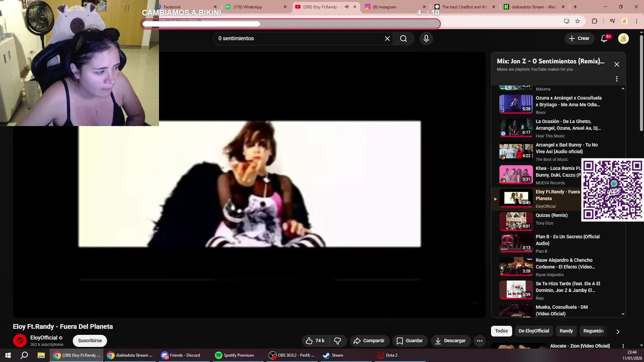Subscribe to EloyOfficial with Suscribirse
Viewport: 644px width, 362px height.
(x=90, y=340)
